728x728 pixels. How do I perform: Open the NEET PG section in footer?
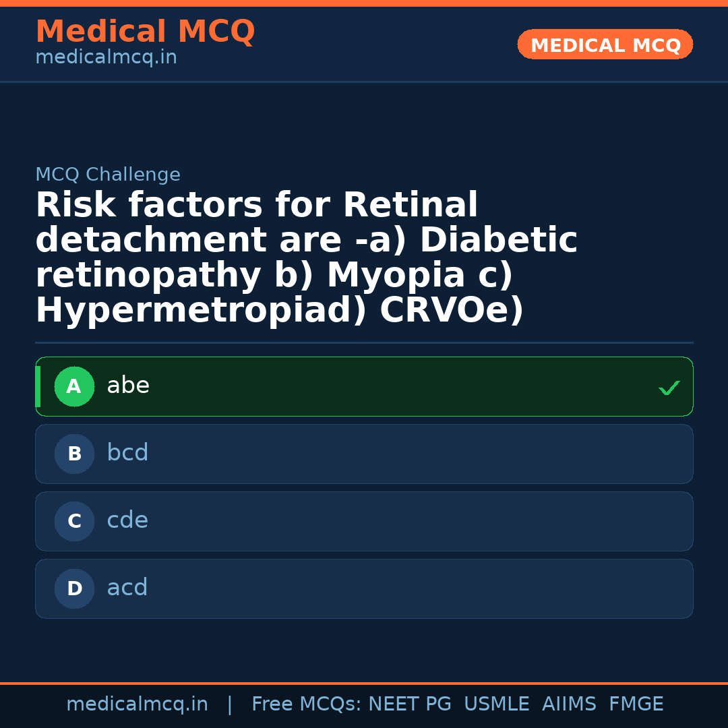pyautogui.click(x=409, y=704)
